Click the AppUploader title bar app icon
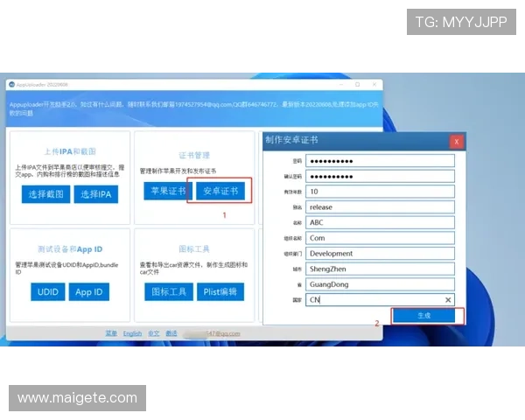The height and width of the screenshot is (420, 525). tap(12, 84)
